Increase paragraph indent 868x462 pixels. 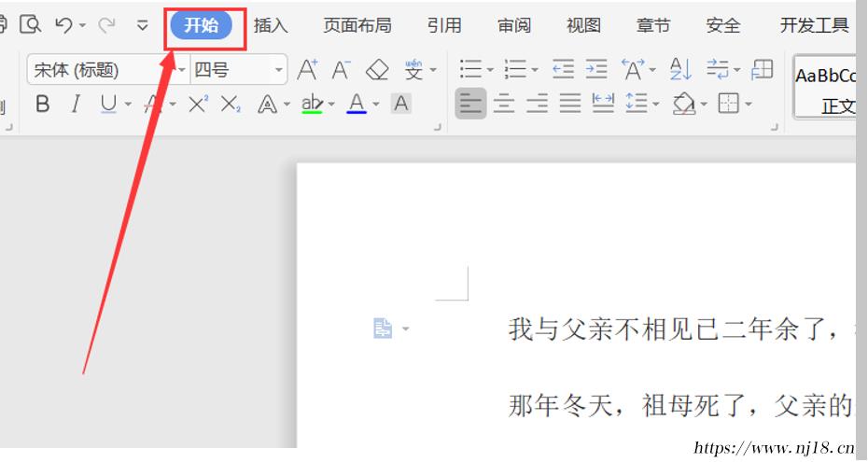point(596,70)
